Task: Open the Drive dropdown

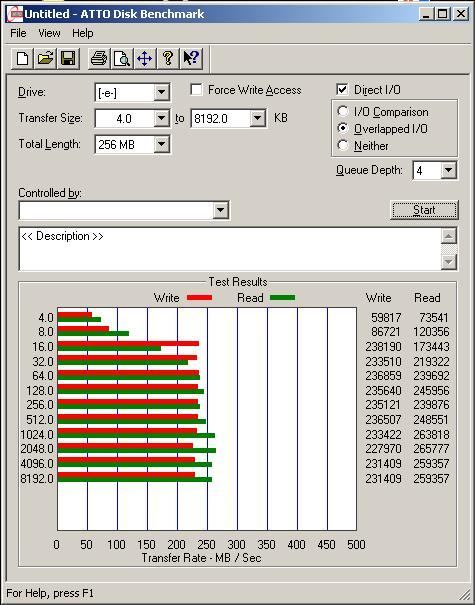Action: [x=162, y=93]
